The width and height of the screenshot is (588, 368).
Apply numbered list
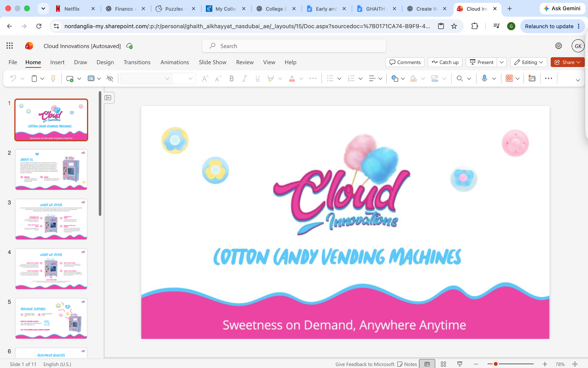click(x=351, y=78)
